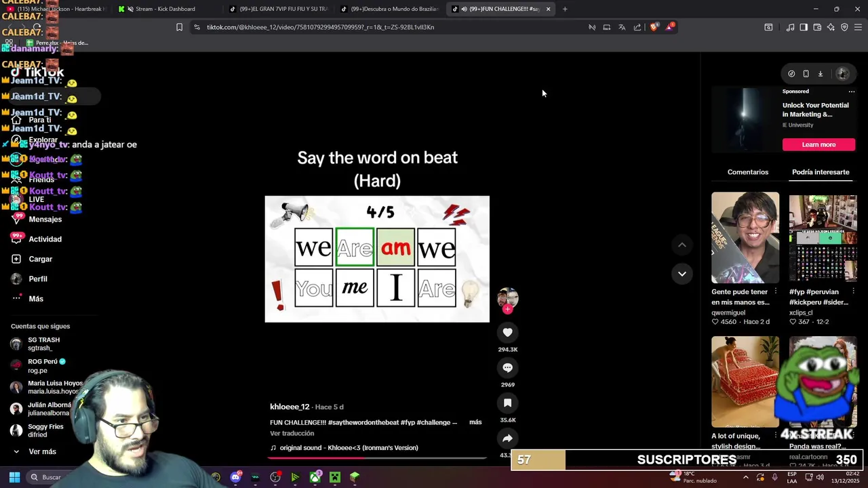Click the TikTok coin icon in top bar

(791, 74)
